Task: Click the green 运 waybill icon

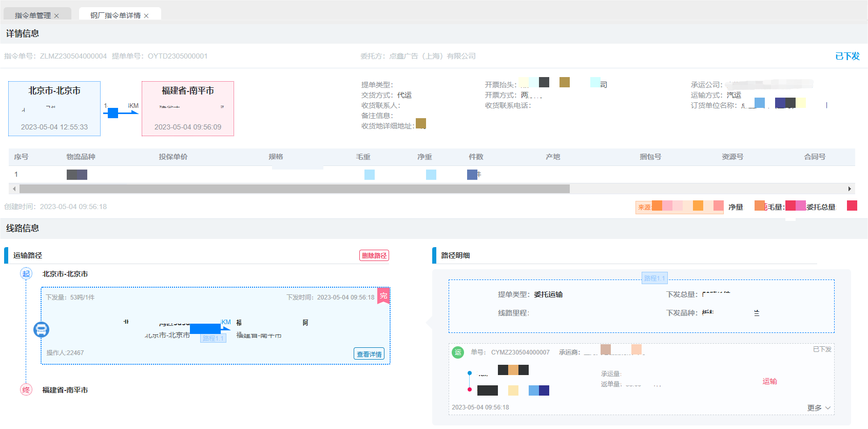Action: 458,352
